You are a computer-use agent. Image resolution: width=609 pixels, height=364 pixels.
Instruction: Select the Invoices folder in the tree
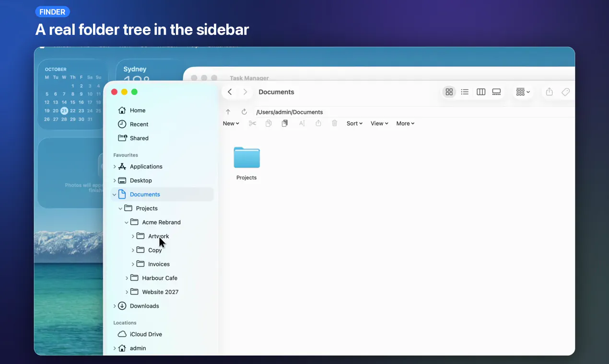[x=159, y=264]
